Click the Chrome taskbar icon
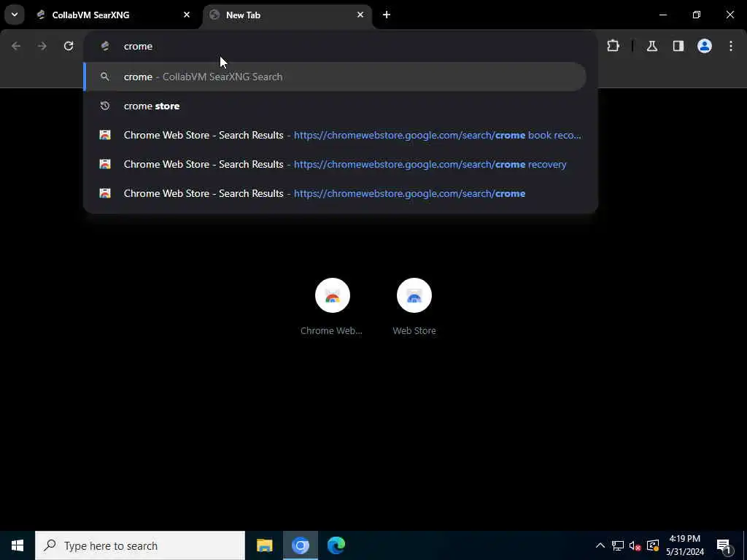The image size is (747, 560). (300, 545)
